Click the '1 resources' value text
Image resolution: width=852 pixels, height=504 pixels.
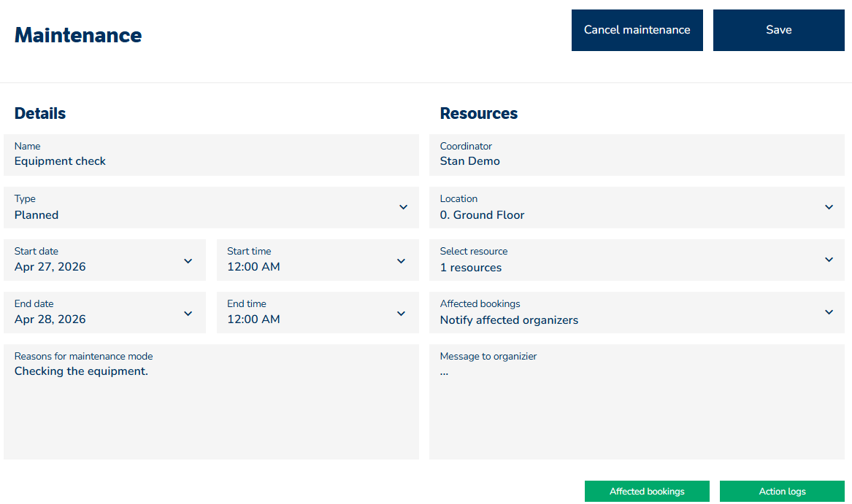coord(471,268)
